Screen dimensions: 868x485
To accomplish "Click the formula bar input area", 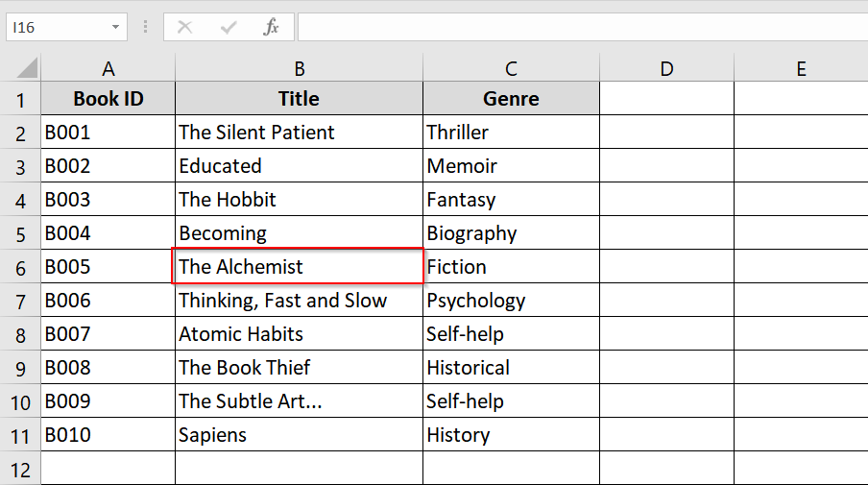I will click(583, 27).
